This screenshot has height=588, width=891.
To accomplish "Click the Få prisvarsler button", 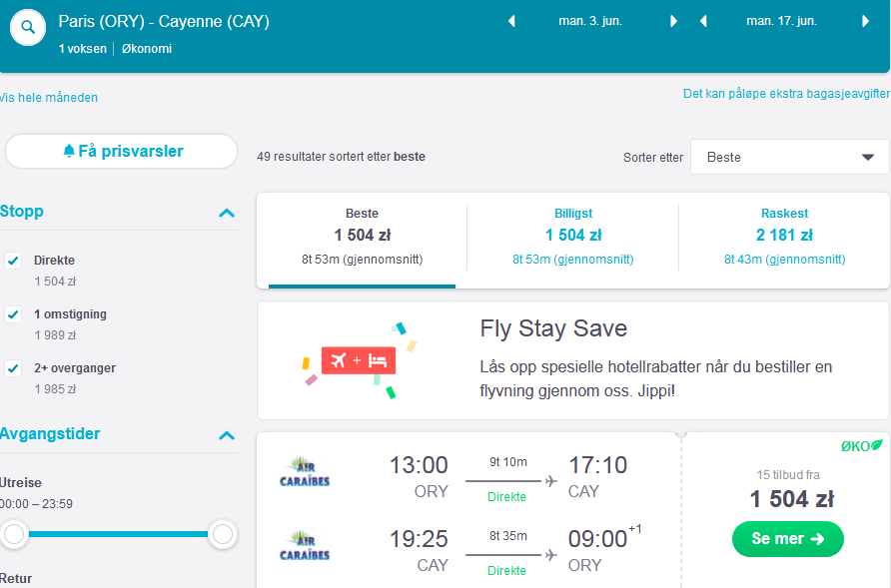I will point(121,151).
